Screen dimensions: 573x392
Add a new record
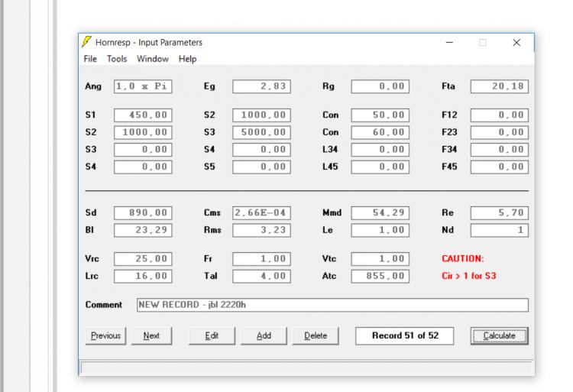pos(263,335)
